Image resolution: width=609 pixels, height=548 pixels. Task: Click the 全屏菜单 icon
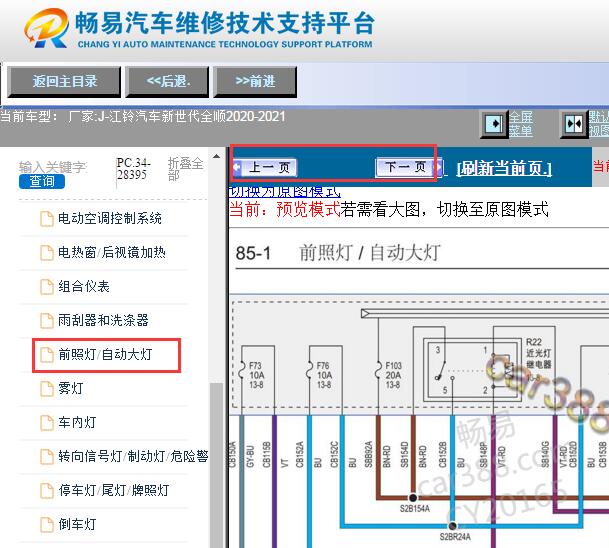494,124
